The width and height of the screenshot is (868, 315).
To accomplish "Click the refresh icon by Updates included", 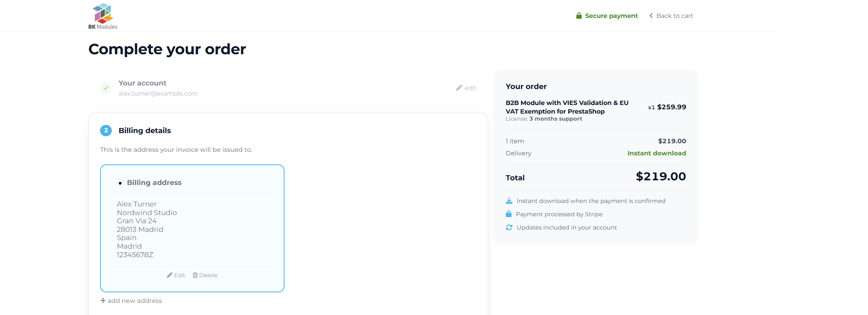I will (x=509, y=227).
